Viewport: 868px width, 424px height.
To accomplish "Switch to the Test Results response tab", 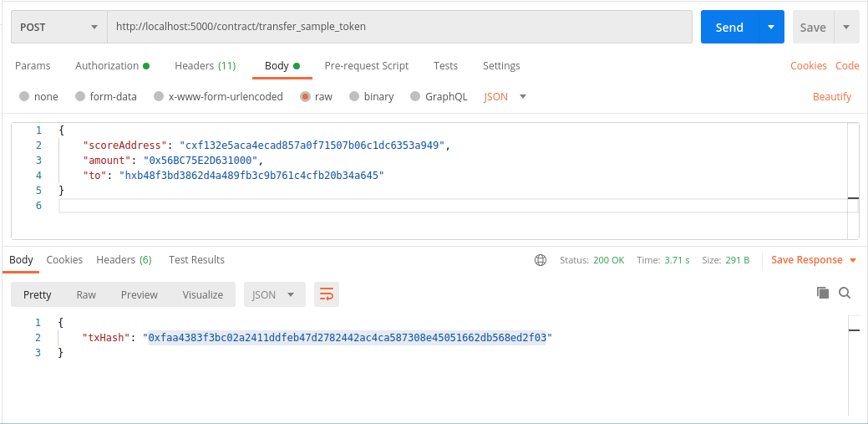I will [196, 259].
